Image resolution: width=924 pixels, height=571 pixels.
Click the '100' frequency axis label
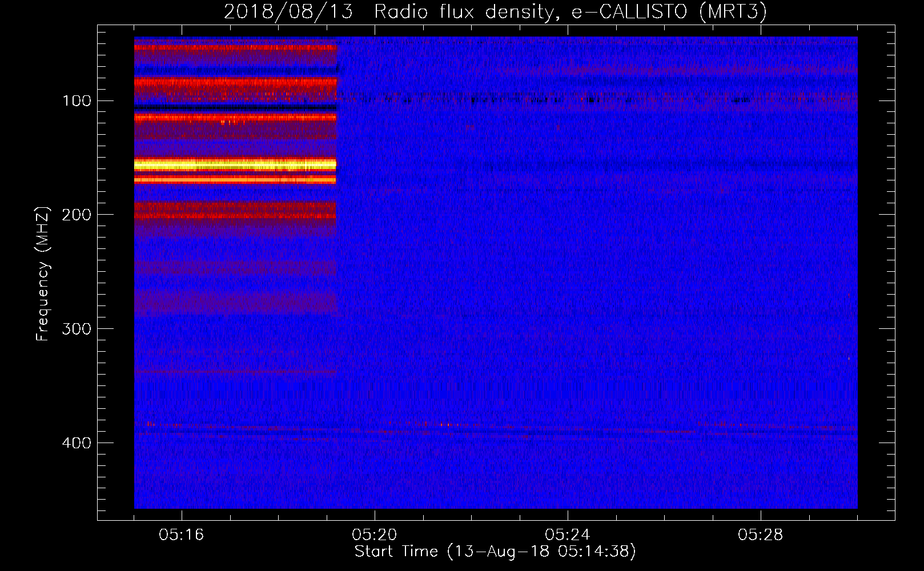coord(77,101)
